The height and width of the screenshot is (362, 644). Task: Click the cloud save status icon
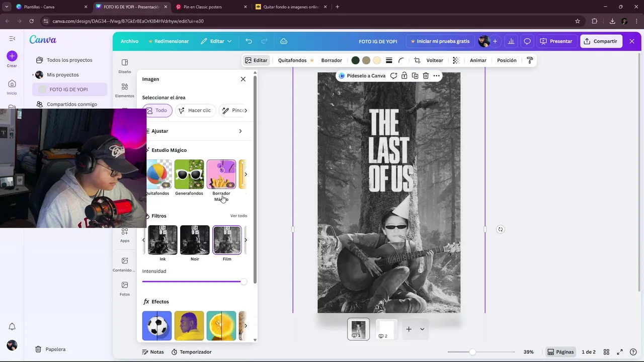click(x=284, y=41)
